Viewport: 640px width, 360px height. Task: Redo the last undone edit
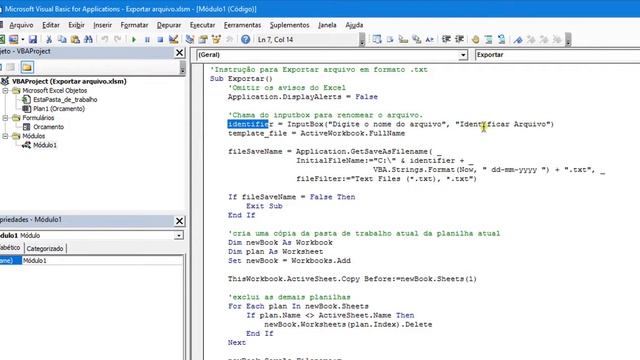(118, 40)
